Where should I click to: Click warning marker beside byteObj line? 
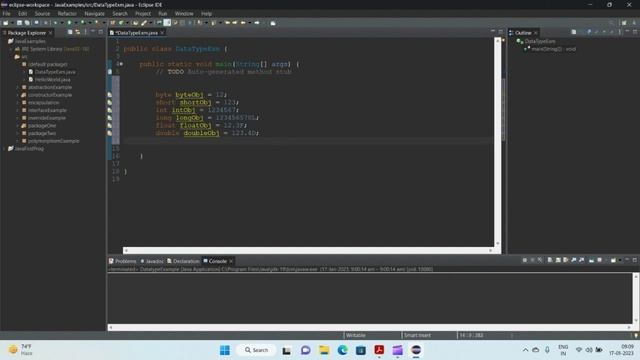point(109,95)
